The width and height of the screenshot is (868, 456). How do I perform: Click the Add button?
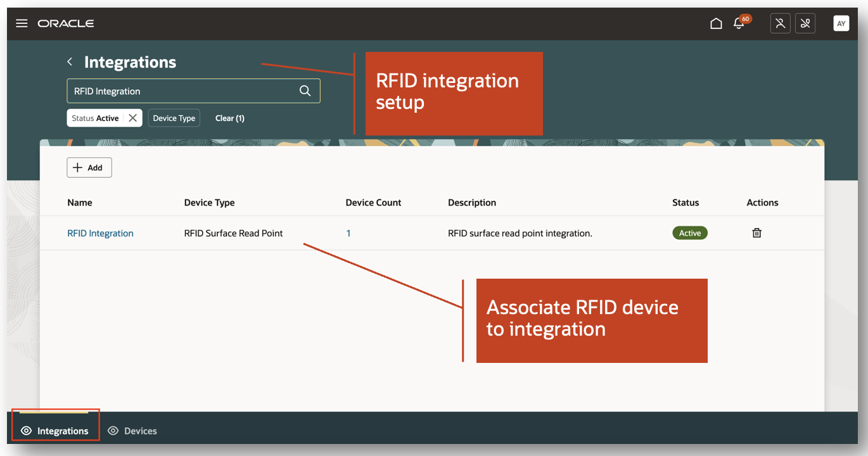click(x=89, y=168)
